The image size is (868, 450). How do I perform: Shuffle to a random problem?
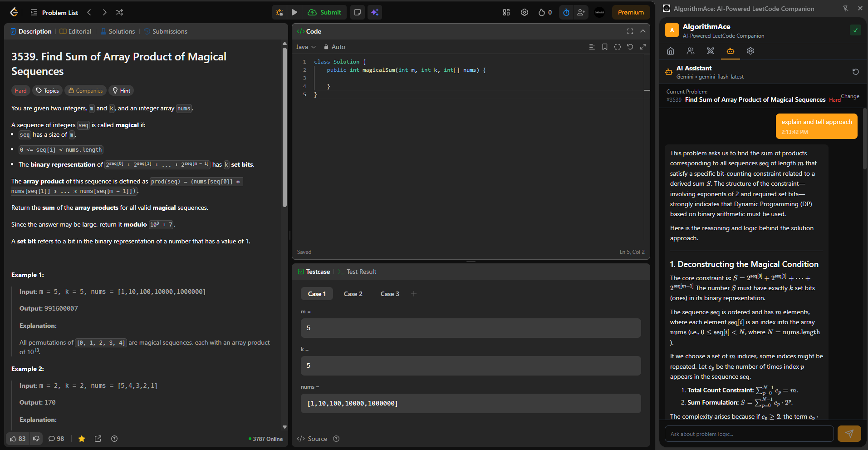pyautogui.click(x=119, y=12)
